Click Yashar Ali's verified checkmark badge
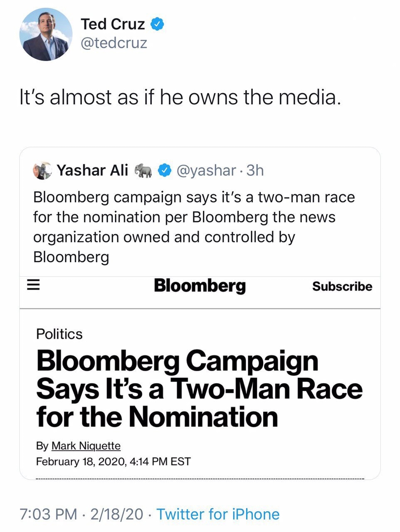The width and height of the screenshot is (400, 532). [165, 170]
